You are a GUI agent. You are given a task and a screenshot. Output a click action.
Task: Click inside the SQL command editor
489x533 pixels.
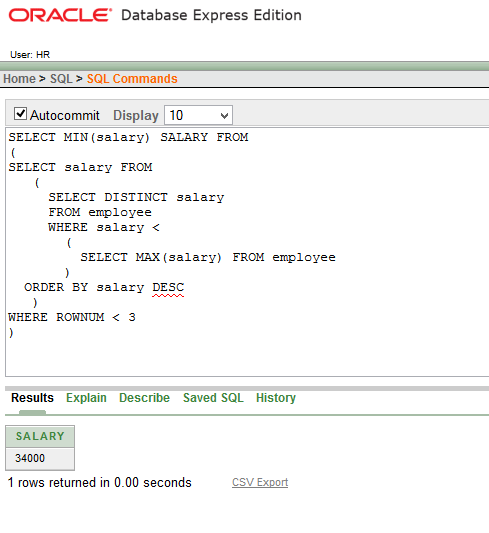point(247,252)
